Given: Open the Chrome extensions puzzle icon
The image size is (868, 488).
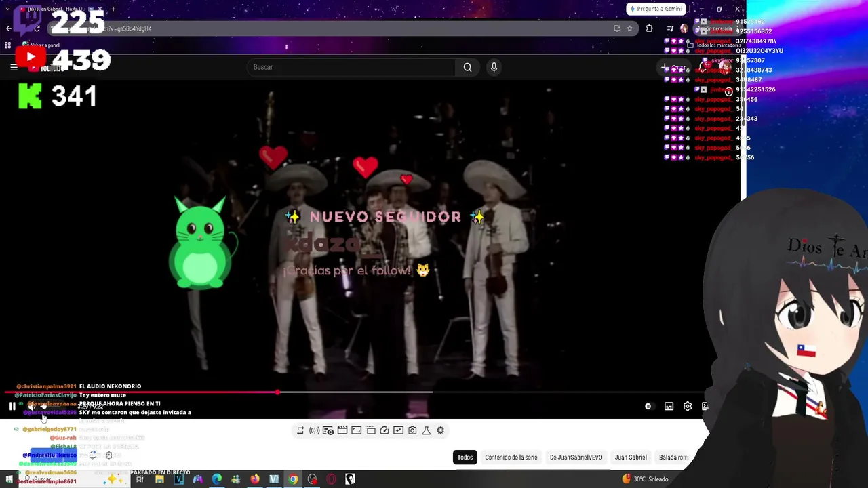Looking at the screenshot, I should [649, 28].
